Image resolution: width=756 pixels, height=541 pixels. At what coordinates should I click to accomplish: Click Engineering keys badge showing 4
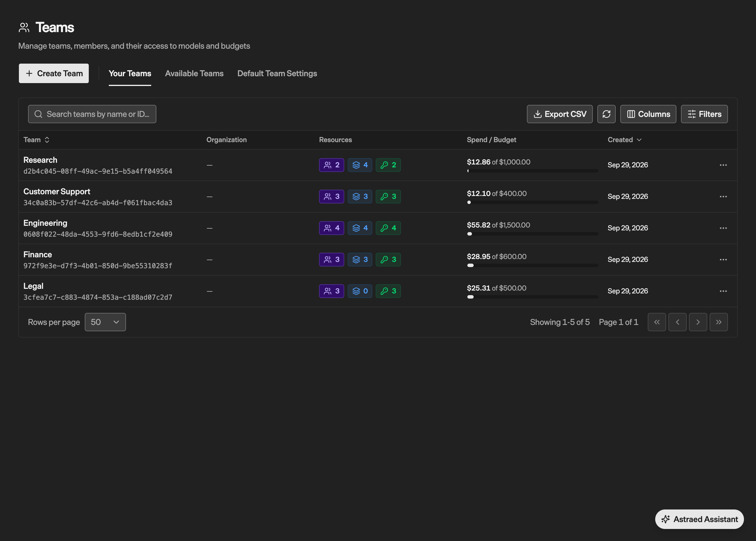click(x=388, y=228)
